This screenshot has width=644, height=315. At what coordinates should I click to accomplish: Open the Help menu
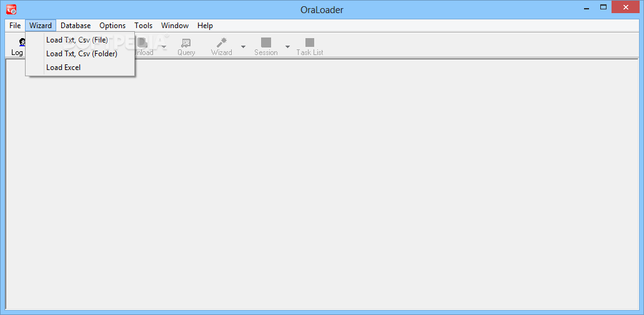tap(205, 26)
